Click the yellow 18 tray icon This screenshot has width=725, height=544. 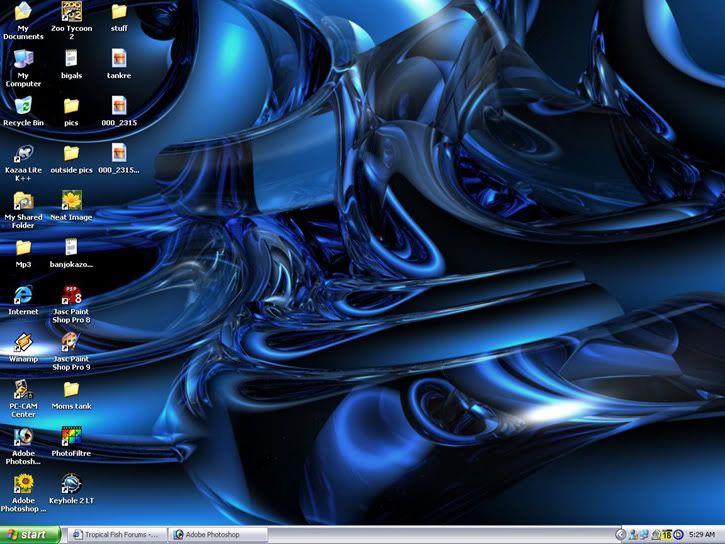(x=667, y=535)
